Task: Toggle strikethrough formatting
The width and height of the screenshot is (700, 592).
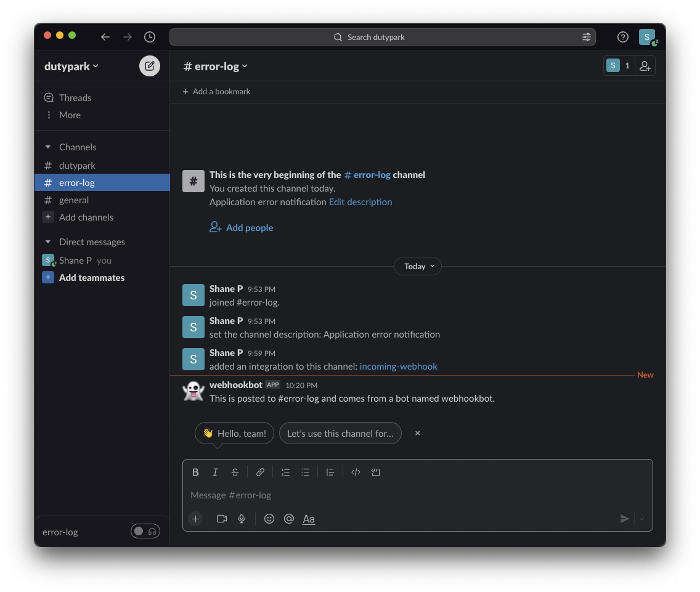Action: tap(235, 472)
